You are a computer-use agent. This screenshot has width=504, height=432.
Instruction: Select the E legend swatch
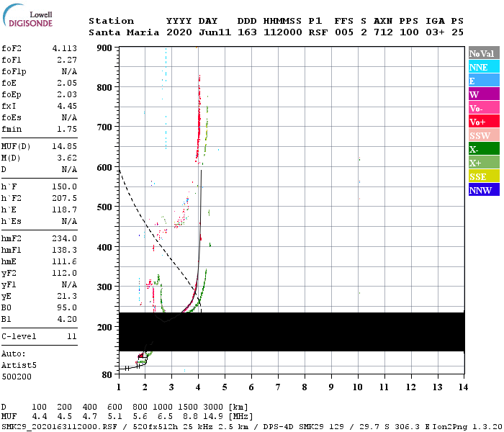[484, 81]
